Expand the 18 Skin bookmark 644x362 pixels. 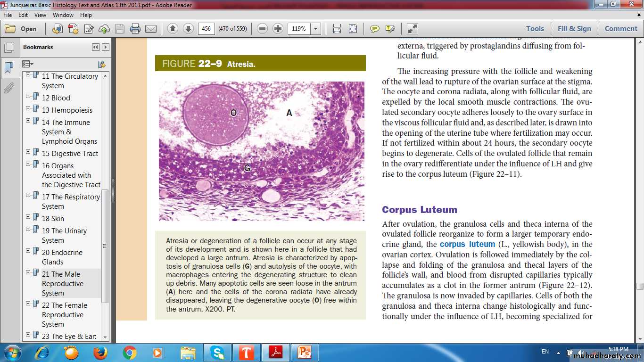pyautogui.click(x=28, y=218)
